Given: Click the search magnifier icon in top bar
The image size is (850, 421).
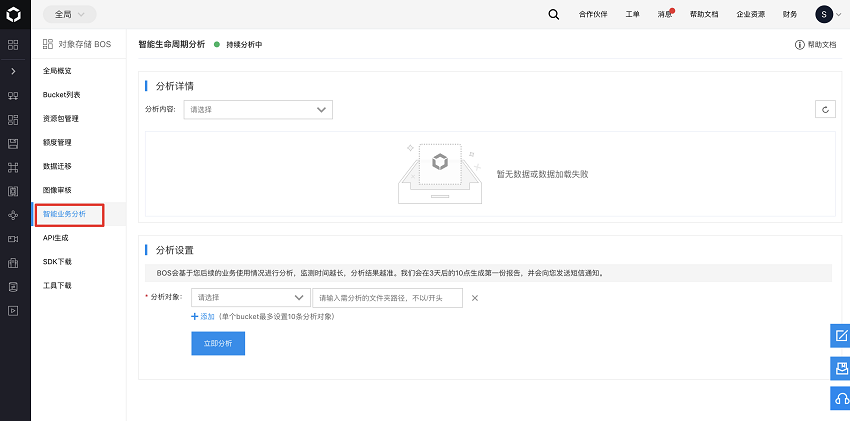Looking at the screenshot, I should coord(554,14).
